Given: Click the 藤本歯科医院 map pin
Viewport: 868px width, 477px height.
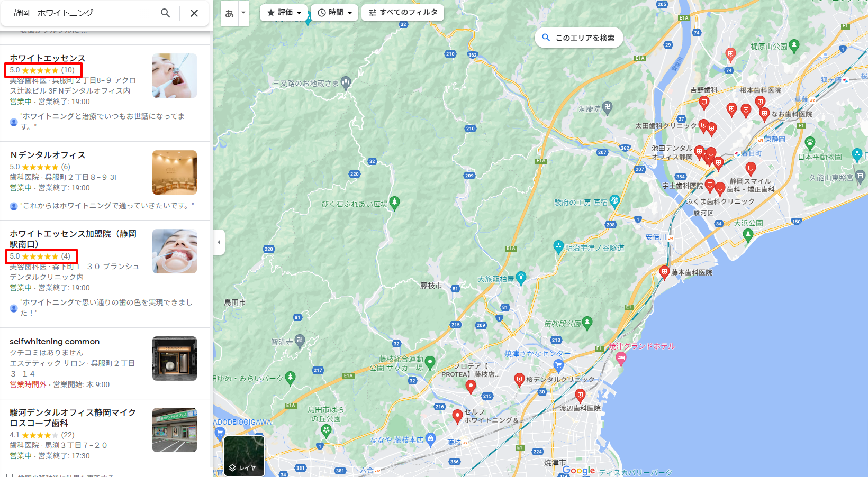Looking at the screenshot, I should click(x=664, y=273).
